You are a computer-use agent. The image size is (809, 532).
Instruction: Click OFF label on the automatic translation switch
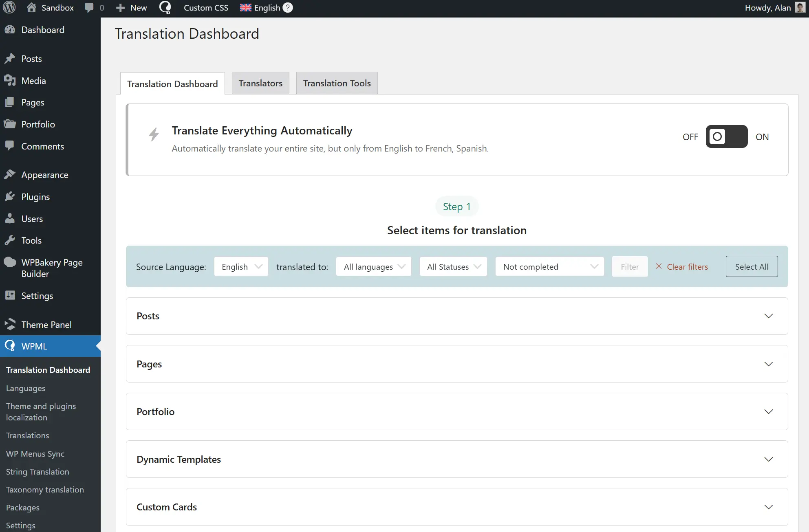pyautogui.click(x=690, y=136)
